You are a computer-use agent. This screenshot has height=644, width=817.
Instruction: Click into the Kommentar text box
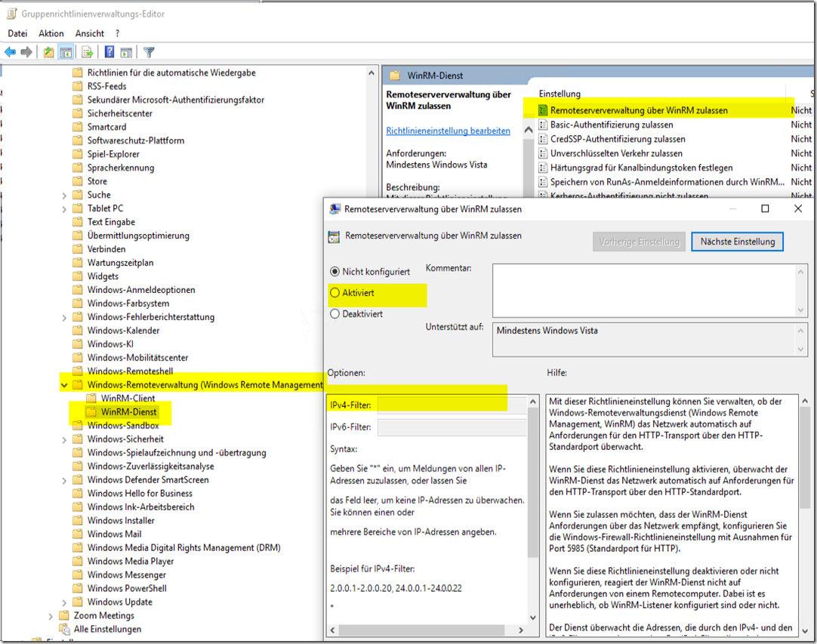click(644, 290)
